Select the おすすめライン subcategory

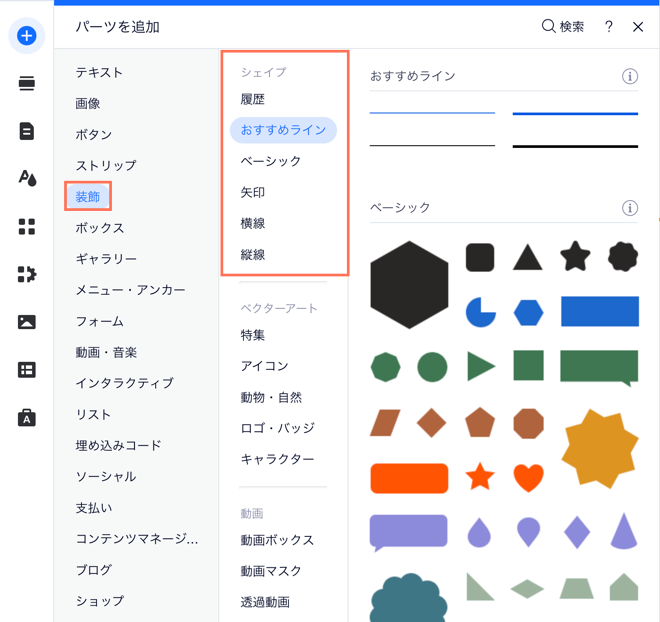pos(283,130)
